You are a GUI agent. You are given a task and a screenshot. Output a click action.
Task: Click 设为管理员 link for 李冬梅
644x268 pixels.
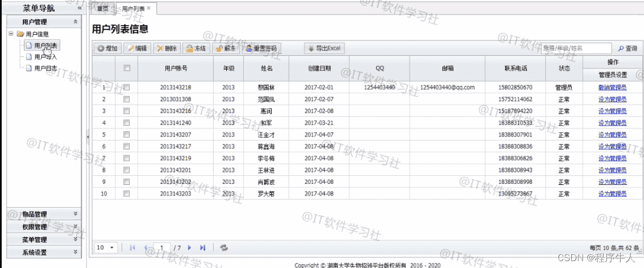(x=612, y=158)
